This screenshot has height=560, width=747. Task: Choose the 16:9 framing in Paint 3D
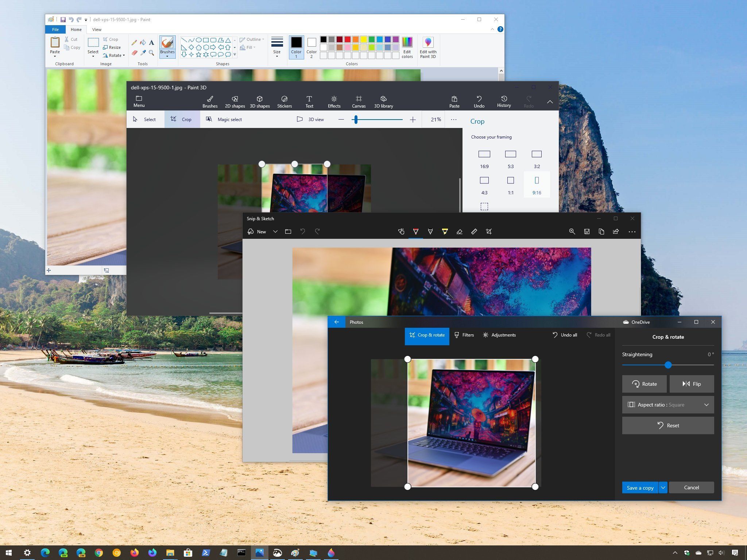[x=484, y=159]
